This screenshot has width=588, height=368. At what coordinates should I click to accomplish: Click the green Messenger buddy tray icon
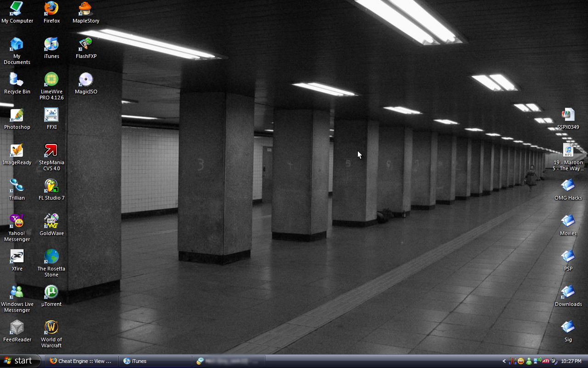pyautogui.click(x=529, y=361)
